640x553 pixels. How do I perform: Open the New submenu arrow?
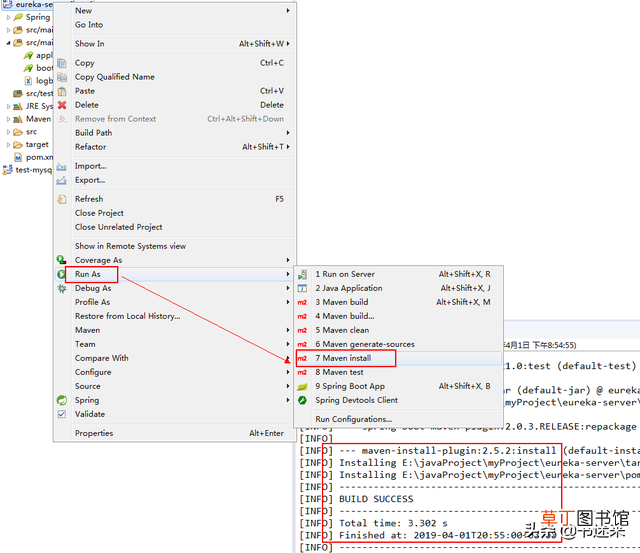(288, 11)
